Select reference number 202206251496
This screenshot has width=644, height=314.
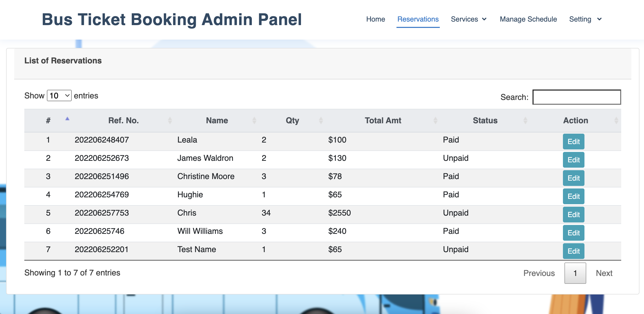click(102, 176)
